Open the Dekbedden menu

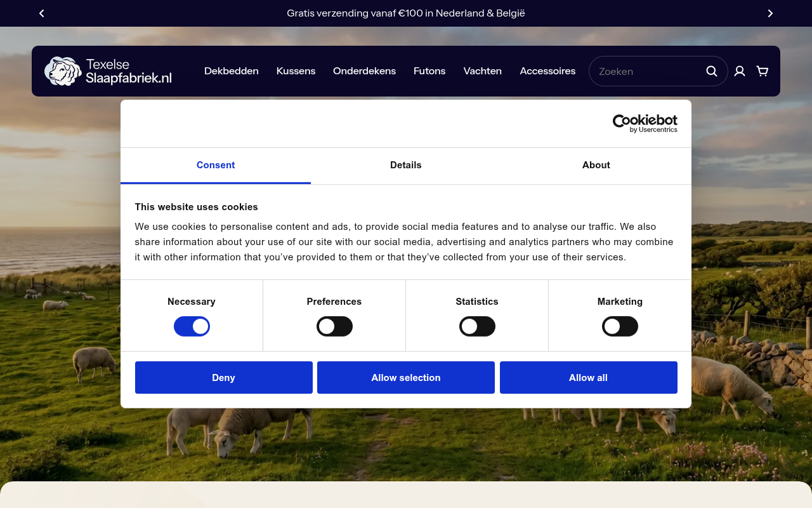tap(232, 71)
